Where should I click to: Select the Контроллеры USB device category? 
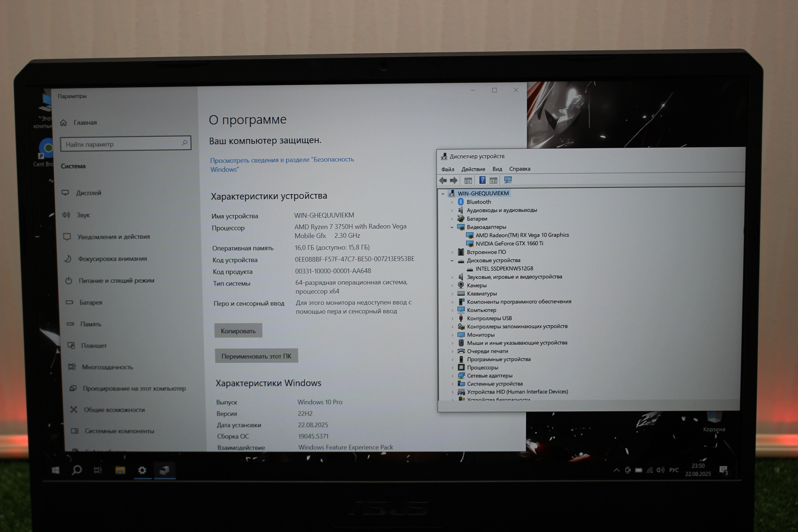489,318
